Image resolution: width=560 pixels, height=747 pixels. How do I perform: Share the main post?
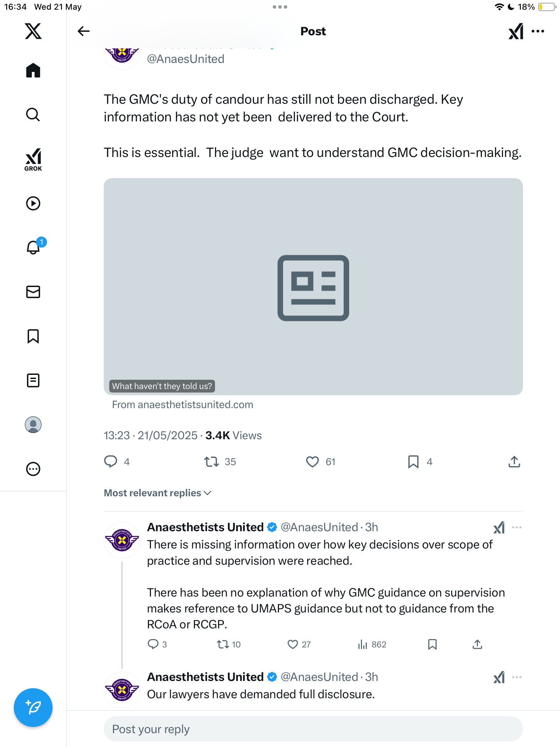coord(514,462)
